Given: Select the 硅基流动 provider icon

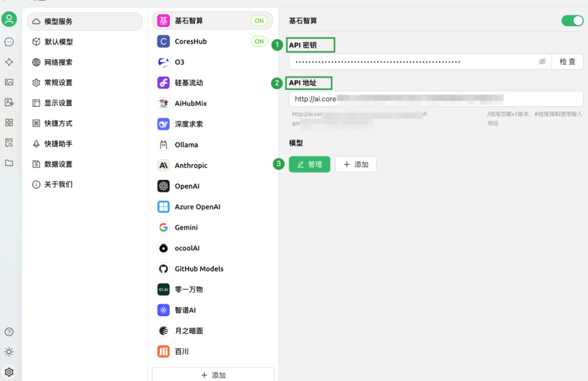Looking at the screenshot, I should pyautogui.click(x=163, y=83).
